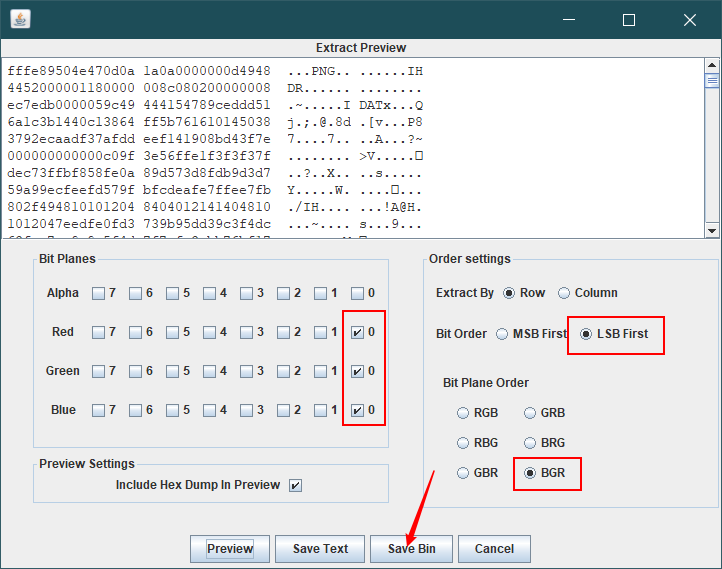This screenshot has width=722, height=569.
Task: Enable Green bit plane 3
Action: pyautogui.click(x=246, y=371)
